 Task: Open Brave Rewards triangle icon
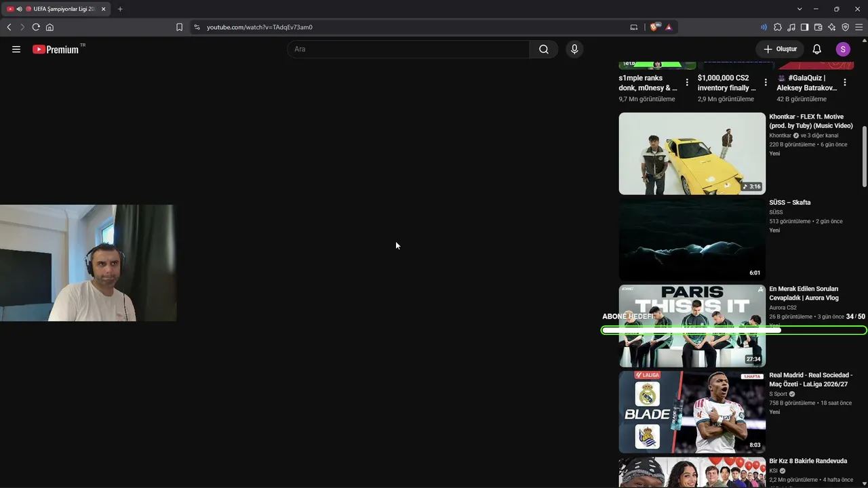pos(669,27)
